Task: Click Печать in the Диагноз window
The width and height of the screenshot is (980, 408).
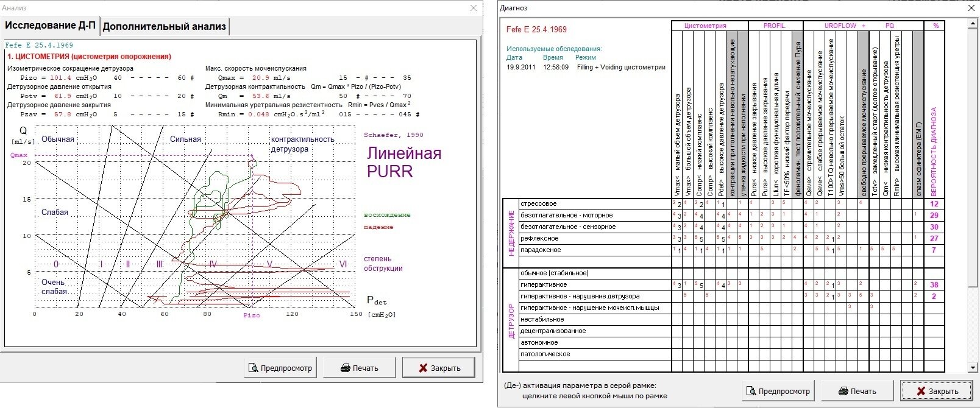Action: click(857, 391)
